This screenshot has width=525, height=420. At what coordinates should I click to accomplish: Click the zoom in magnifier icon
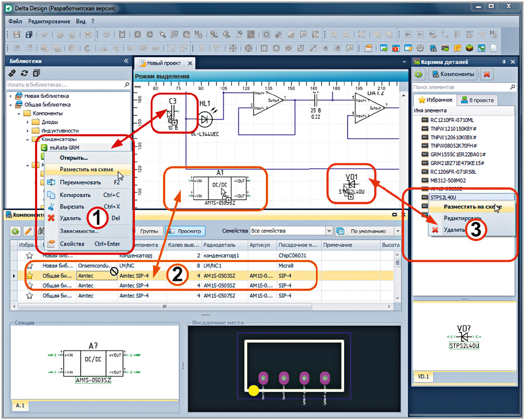pos(334,35)
